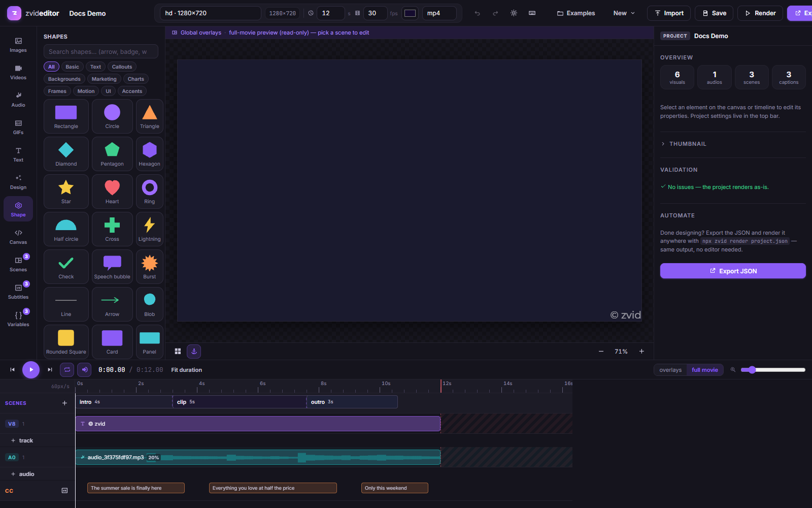
Task: Toggle the captions icon in the CC row
Action: tap(64, 491)
